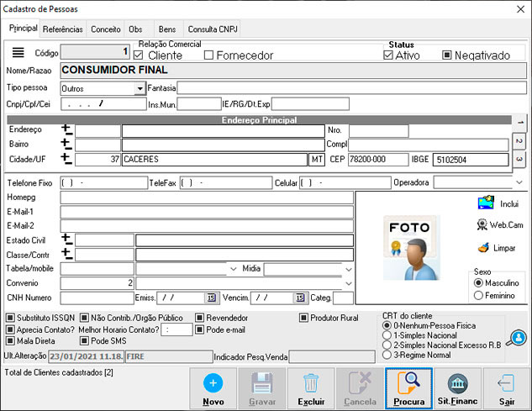Click the Inclui photo icon
This screenshot has width=532, height=411.
(486, 203)
